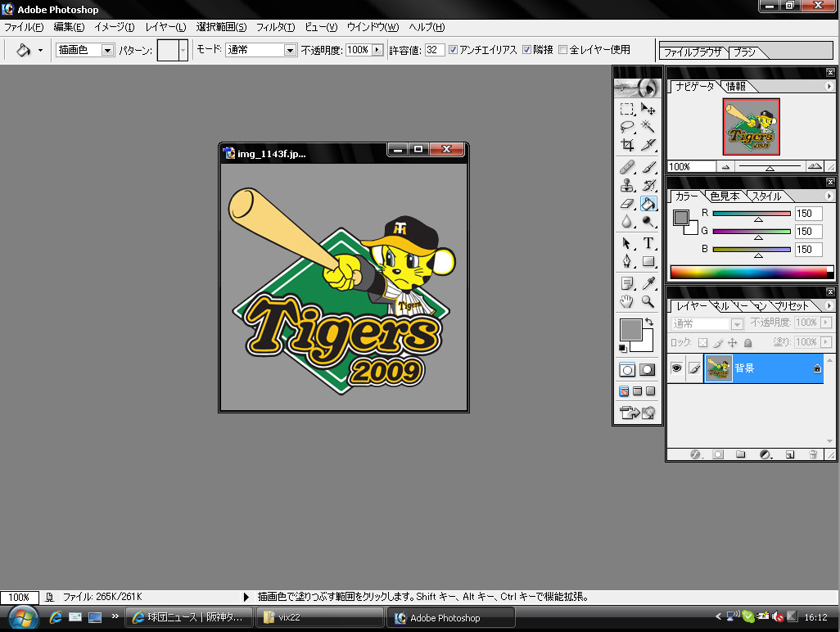Switch to the 色見本 tab

point(725,196)
